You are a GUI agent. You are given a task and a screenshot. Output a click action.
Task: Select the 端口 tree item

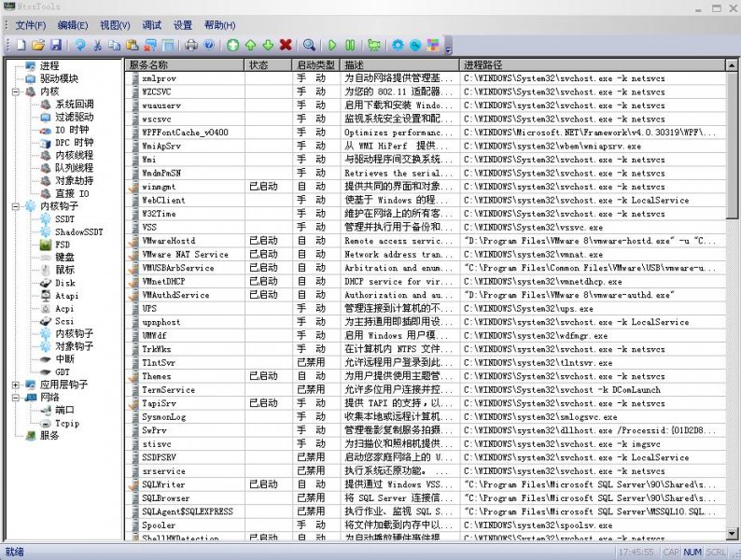(x=64, y=410)
